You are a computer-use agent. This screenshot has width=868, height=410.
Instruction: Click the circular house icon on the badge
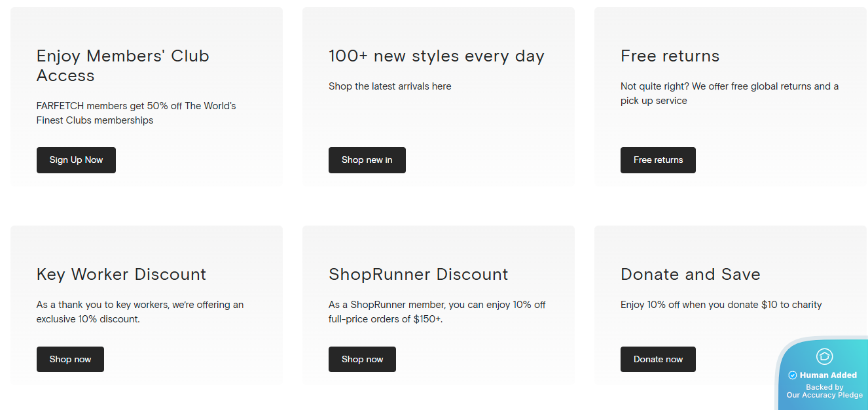coord(824,356)
